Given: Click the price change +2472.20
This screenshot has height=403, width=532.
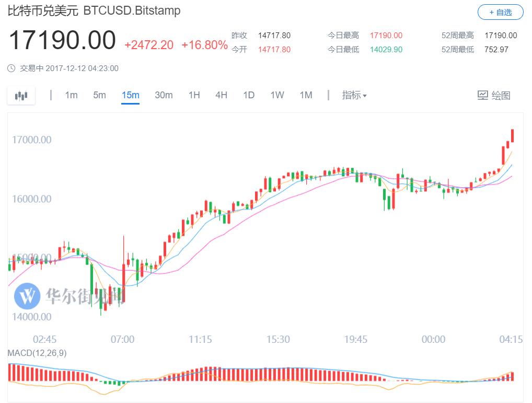Looking at the screenshot, I should [149, 45].
